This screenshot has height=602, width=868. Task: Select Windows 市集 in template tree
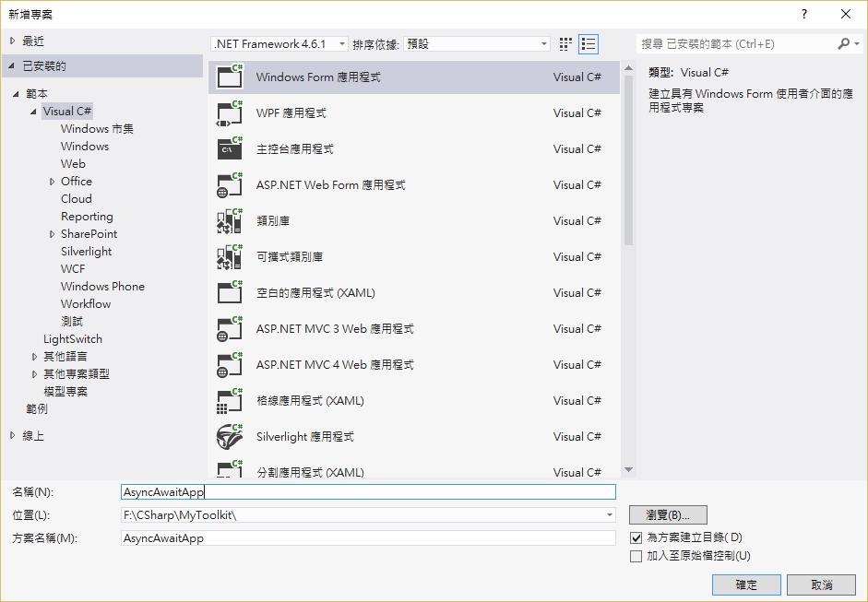(97, 129)
